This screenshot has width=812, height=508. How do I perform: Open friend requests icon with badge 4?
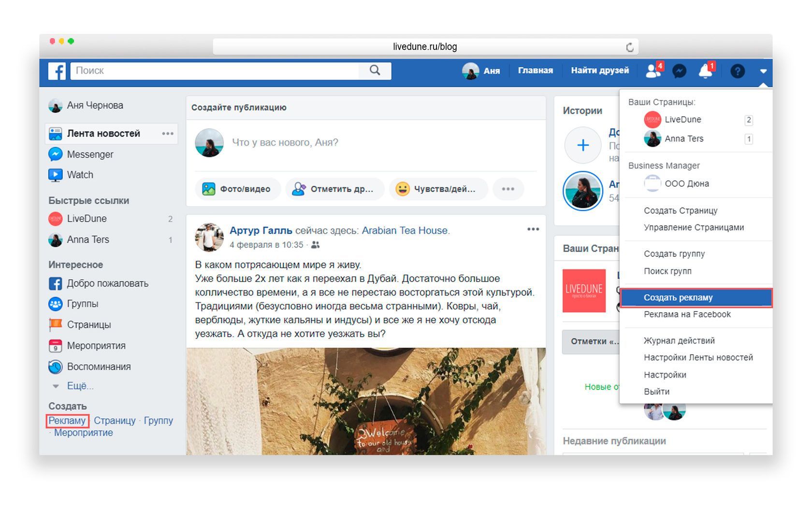tap(654, 71)
